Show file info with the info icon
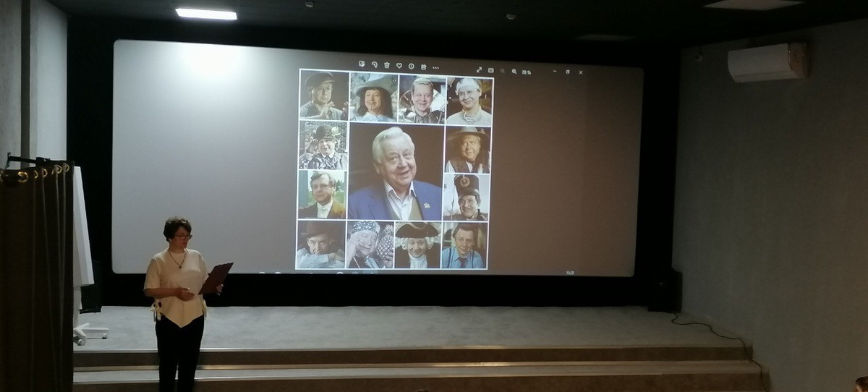The height and width of the screenshot is (392, 868). (412, 67)
